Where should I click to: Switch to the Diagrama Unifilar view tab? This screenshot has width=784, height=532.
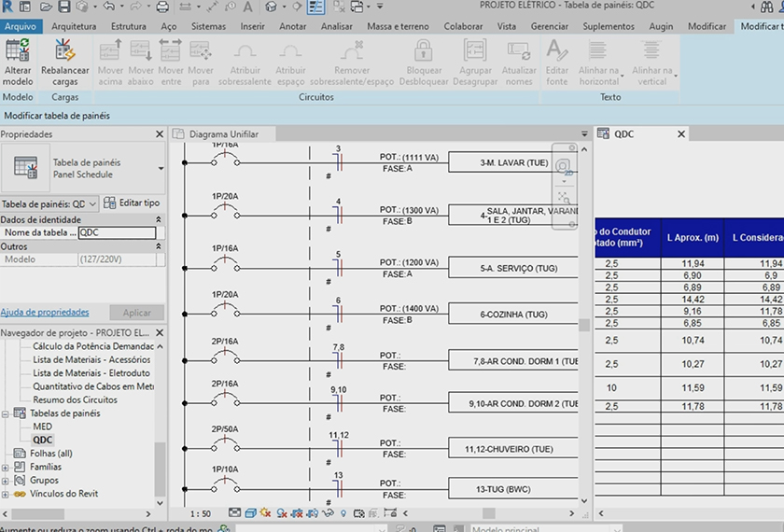[x=223, y=134]
